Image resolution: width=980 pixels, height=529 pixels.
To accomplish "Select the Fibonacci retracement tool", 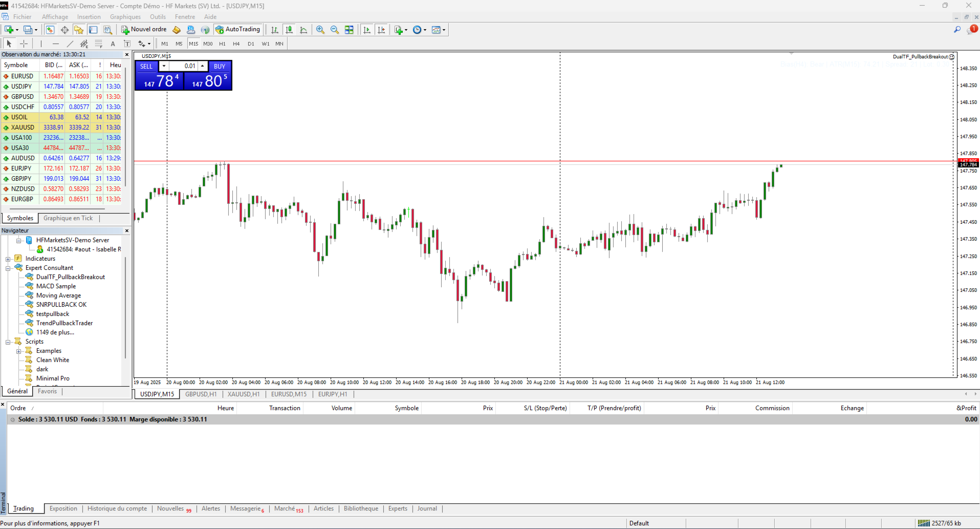I will point(98,44).
